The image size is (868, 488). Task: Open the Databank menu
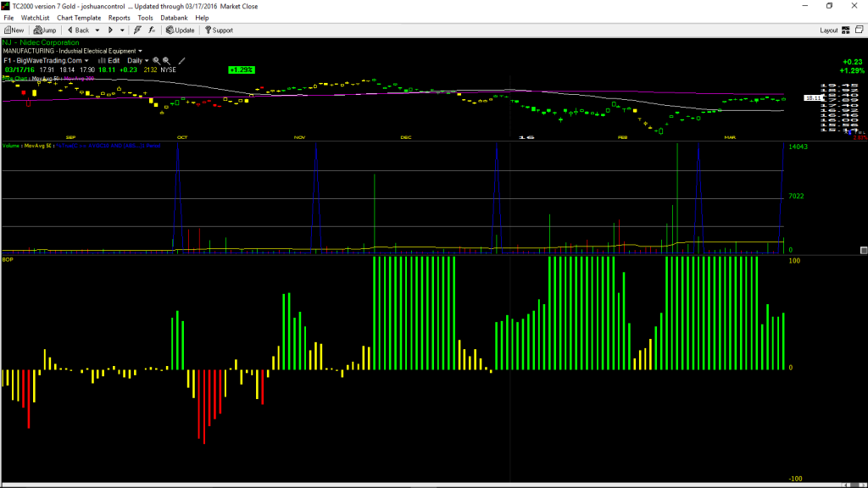[x=174, y=18]
